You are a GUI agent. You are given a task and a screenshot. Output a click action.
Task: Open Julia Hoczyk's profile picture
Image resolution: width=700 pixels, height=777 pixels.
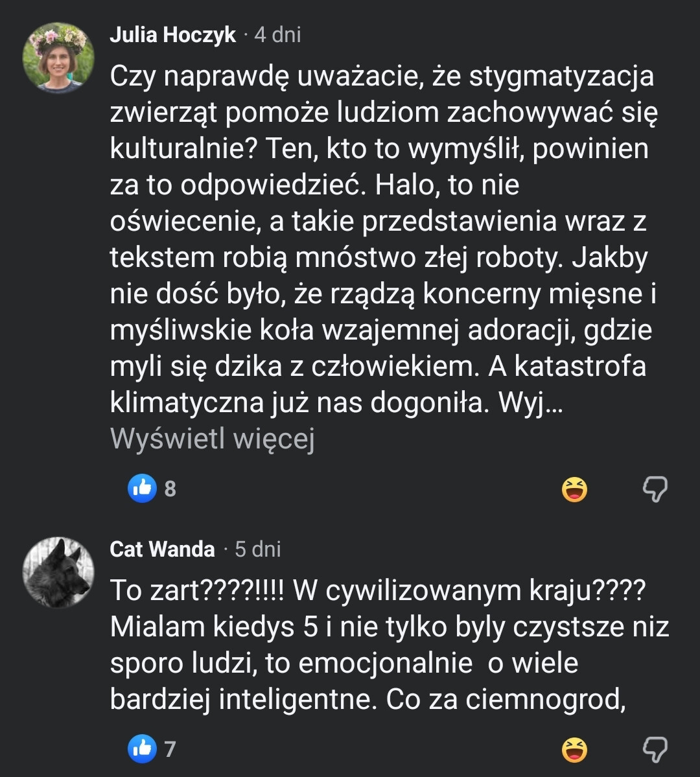point(58,58)
